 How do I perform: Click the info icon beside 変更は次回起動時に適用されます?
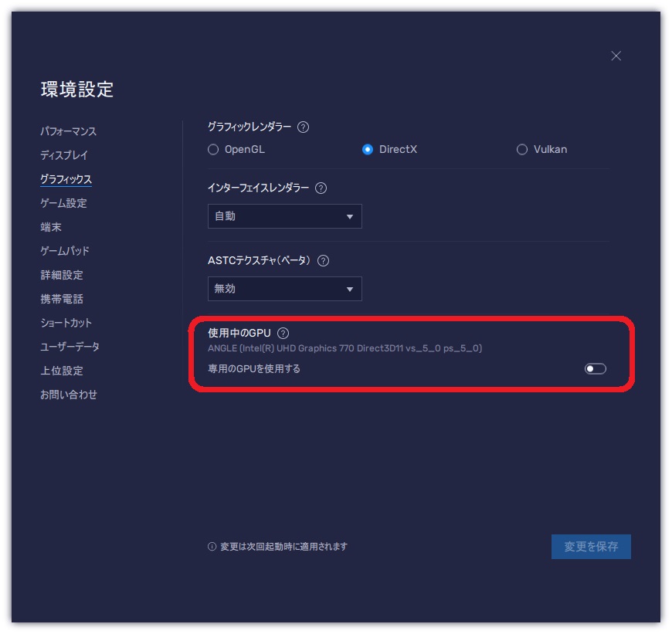click(212, 547)
